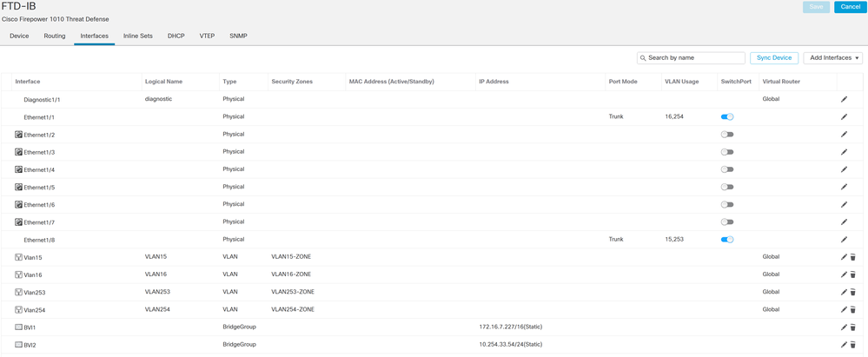Screen dimensions: 868x357
Task: Click the Interface column header
Action: [x=28, y=82]
